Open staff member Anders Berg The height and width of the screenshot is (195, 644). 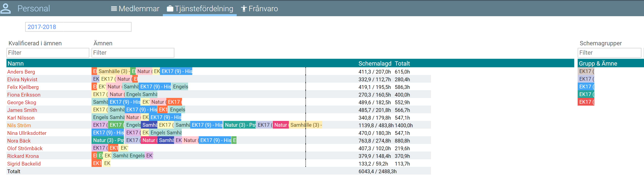pyautogui.click(x=21, y=72)
